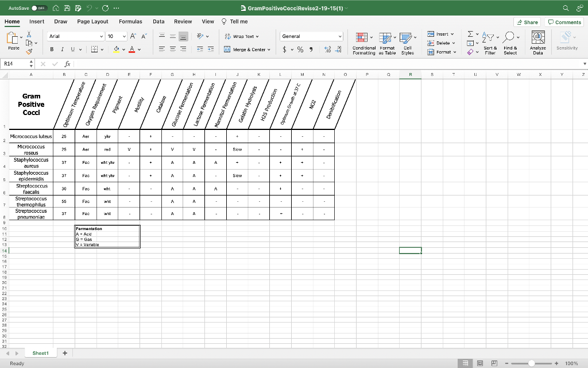This screenshot has width=588, height=368.
Task: Click the AutoSum sigma icon
Action: (470, 34)
